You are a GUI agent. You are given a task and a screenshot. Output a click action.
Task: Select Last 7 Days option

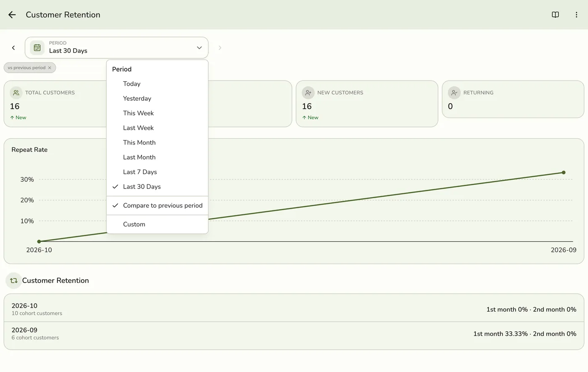(x=157, y=172)
